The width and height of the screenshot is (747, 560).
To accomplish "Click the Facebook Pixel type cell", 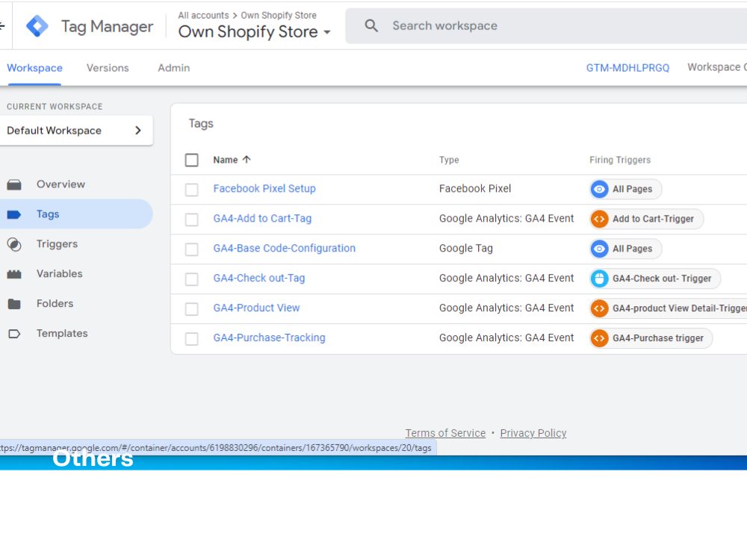I will pos(475,189).
